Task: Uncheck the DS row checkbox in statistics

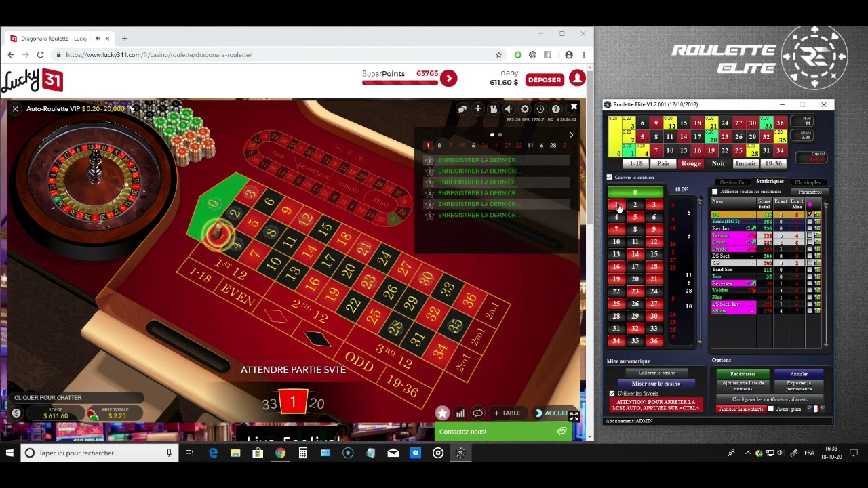Action: 809,215
